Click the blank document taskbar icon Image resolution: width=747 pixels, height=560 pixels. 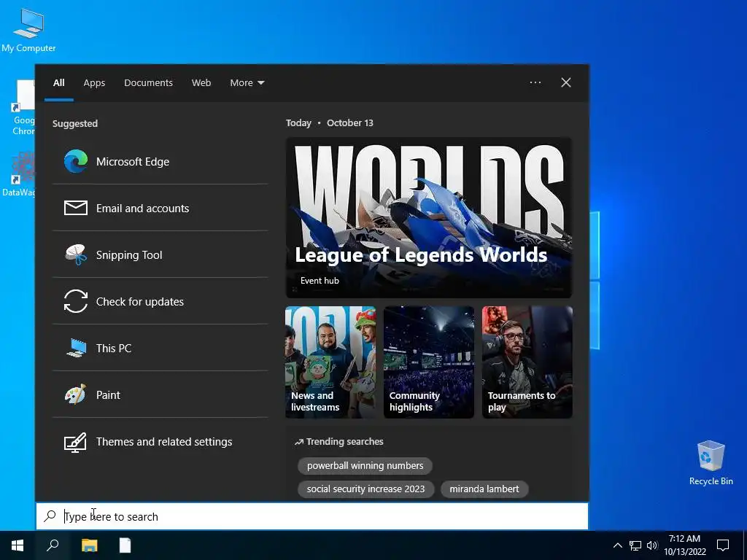pyautogui.click(x=125, y=545)
